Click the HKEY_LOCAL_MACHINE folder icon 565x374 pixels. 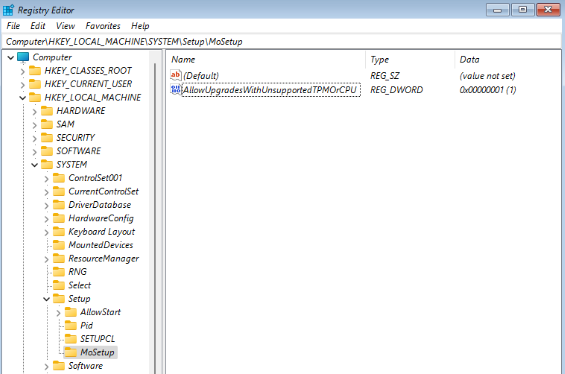coord(35,97)
